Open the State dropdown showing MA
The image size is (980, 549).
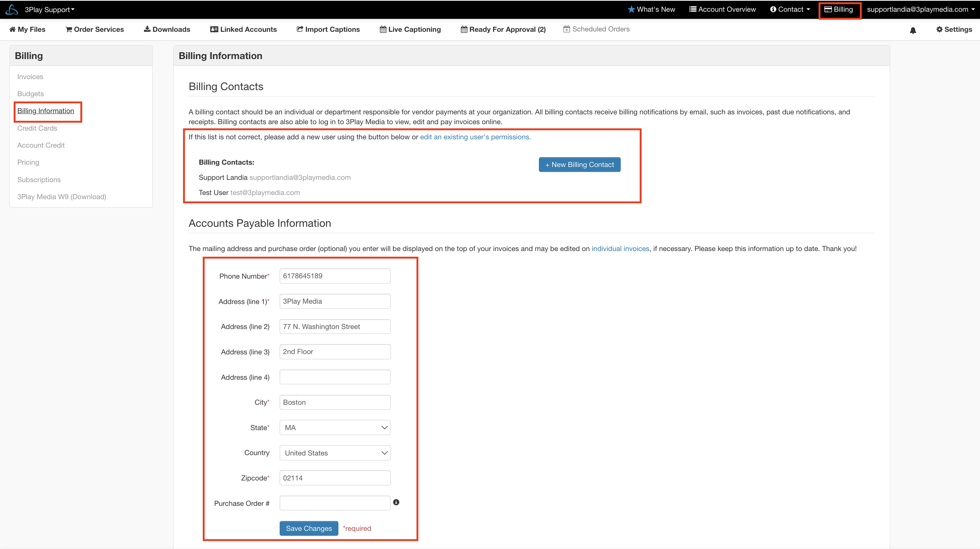(335, 428)
